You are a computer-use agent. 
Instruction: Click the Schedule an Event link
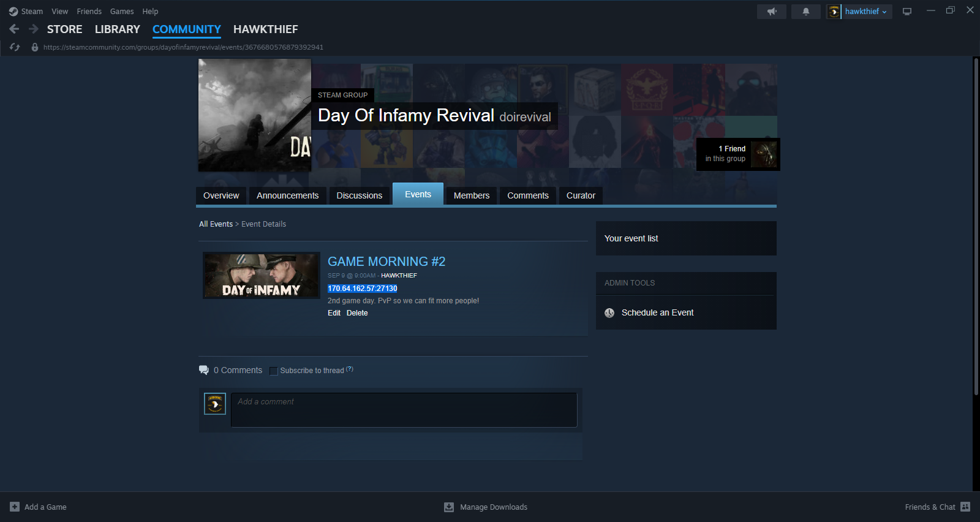point(658,312)
